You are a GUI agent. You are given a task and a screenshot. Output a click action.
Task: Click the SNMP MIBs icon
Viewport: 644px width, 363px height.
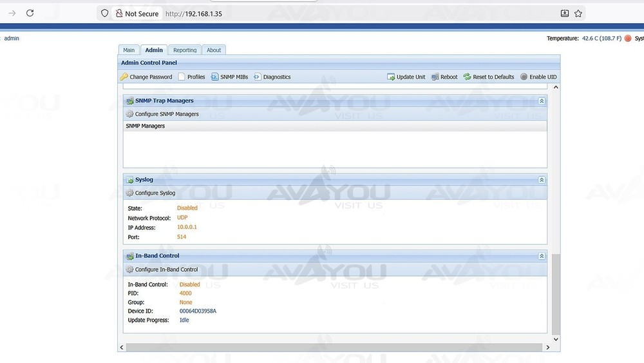215,77
